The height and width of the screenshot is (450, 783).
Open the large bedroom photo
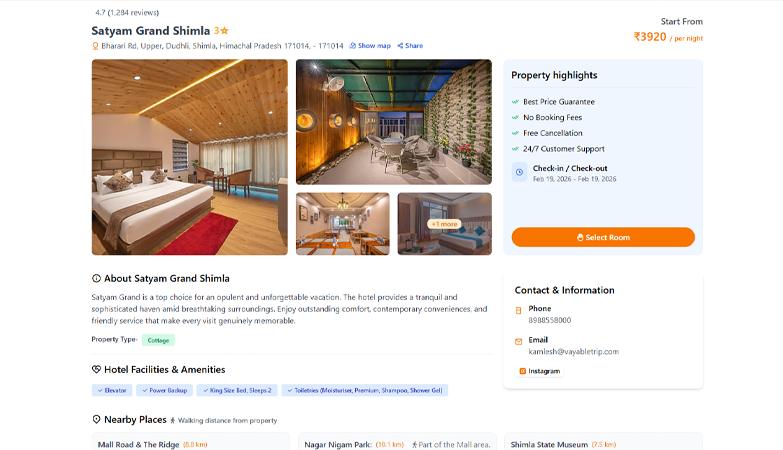[190, 157]
